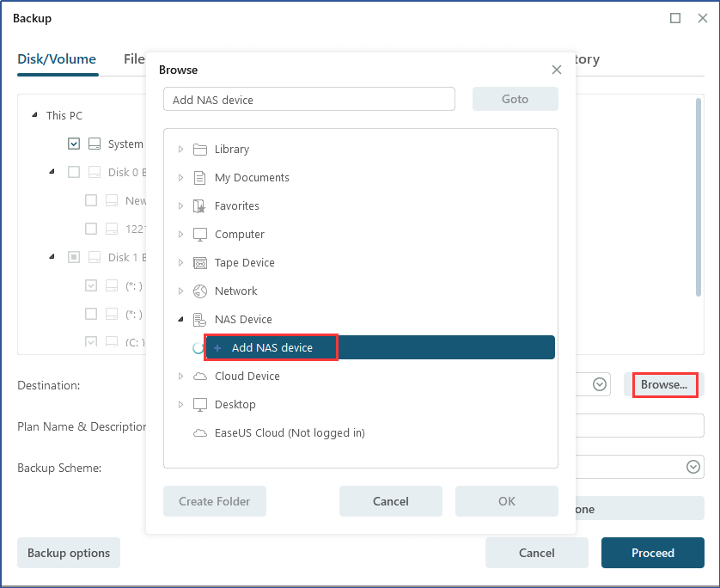Select the Add NAS device entry

pos(272,348)
